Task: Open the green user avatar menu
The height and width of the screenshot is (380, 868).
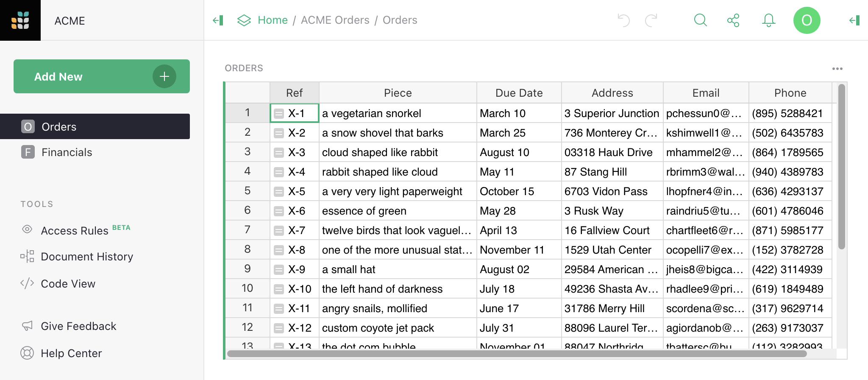Action: 807,20
